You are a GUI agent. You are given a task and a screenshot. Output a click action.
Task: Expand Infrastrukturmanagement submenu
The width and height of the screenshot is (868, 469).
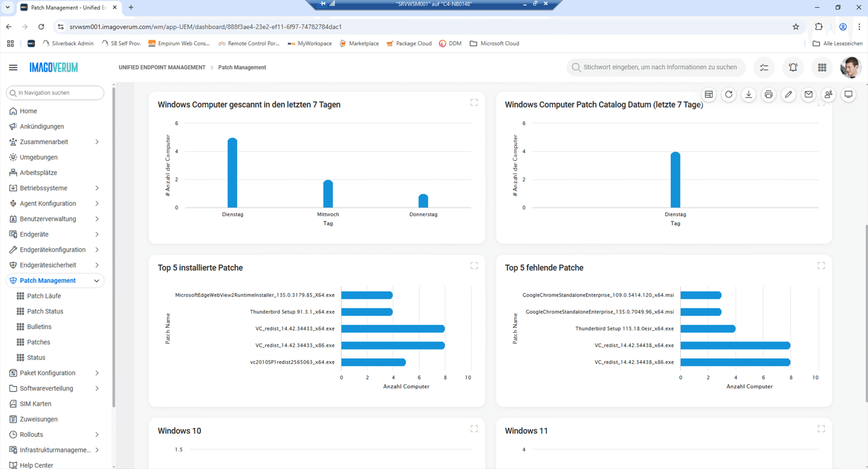click(x=97, y=450)
